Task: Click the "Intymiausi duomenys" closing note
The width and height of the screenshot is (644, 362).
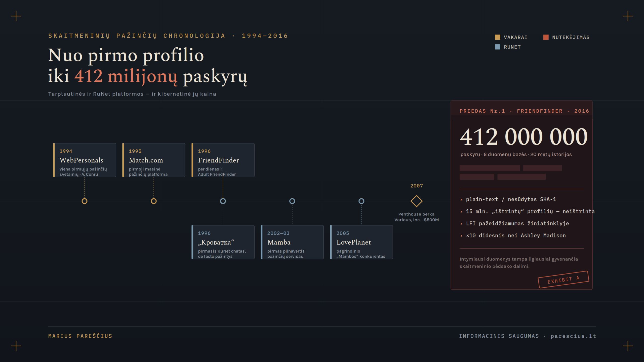Action: [519, 263]
